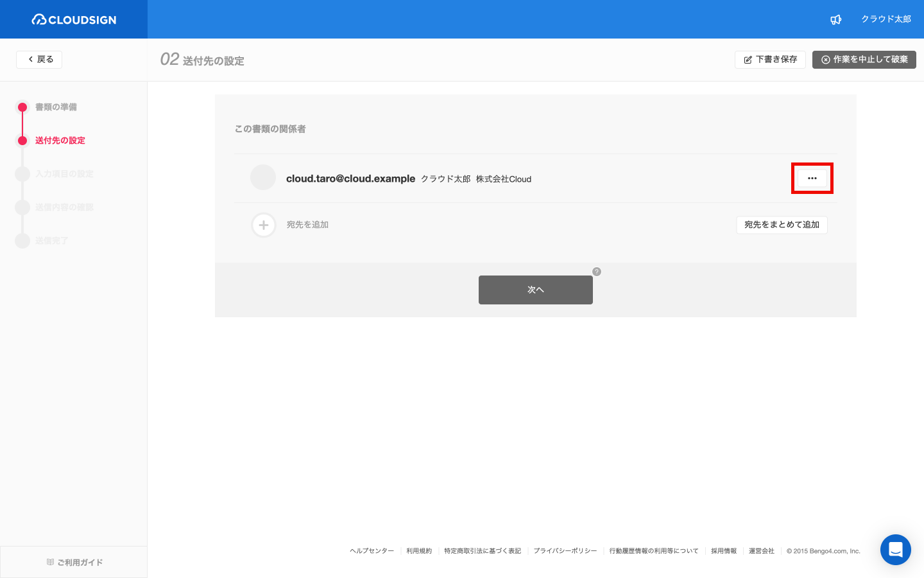Open 利用規約 footer link
Image resolution: width=924 pixels, height=578 pixels.
[419, 551]
